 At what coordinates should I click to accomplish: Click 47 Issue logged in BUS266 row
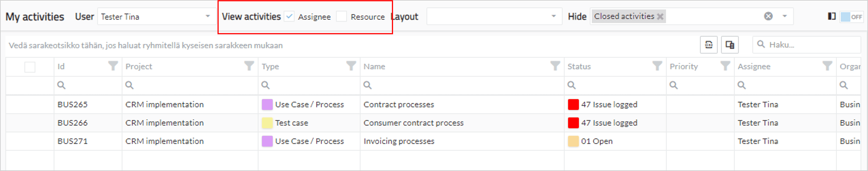[x=609, y=123]
